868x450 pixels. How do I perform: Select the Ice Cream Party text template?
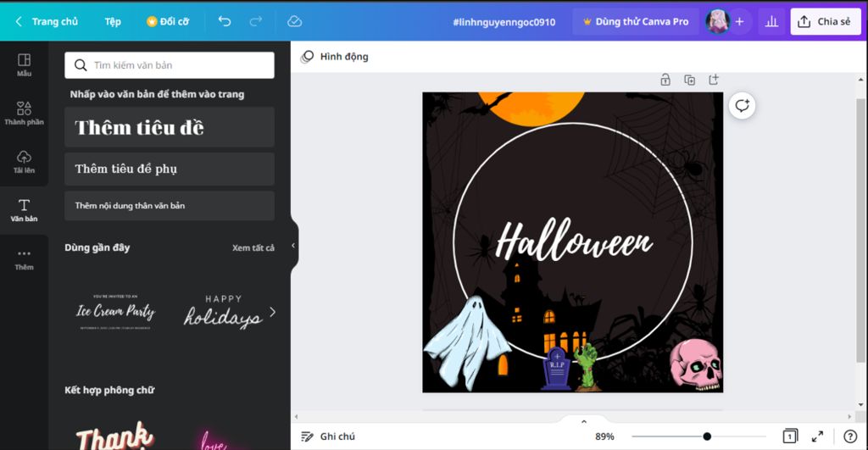tap(115, 312)
